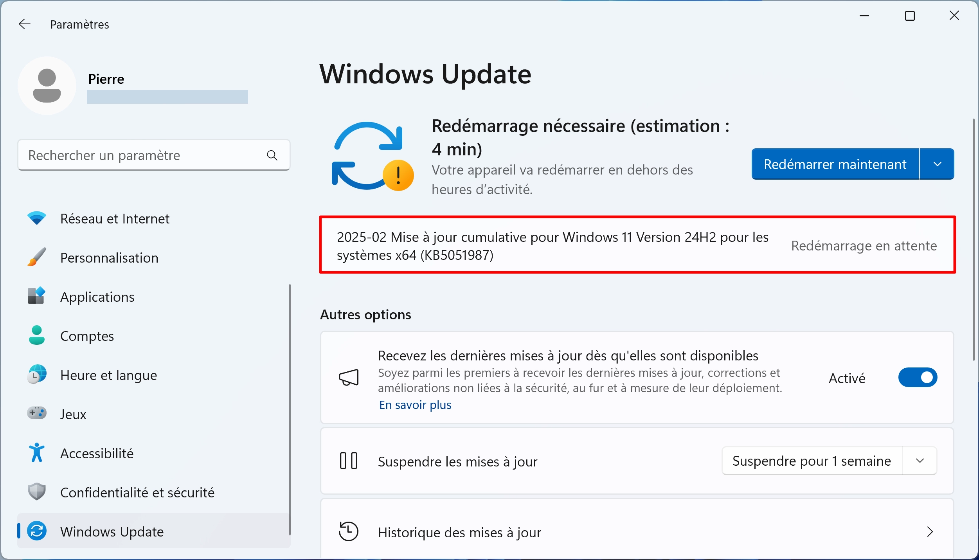Expand the restart options arrow
Screen dimensions: 979x560
click(937, 164)
